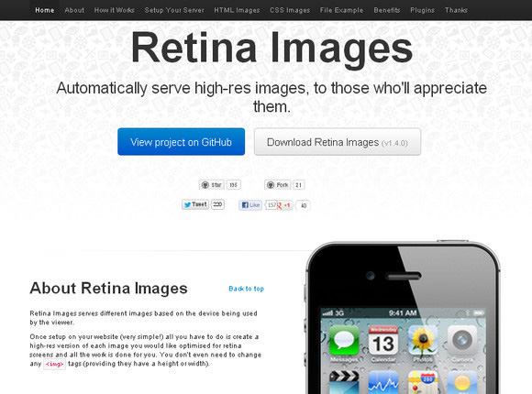Open the fork count 21
This screenshot has height=394, width=532.
(x=299, y=185)
